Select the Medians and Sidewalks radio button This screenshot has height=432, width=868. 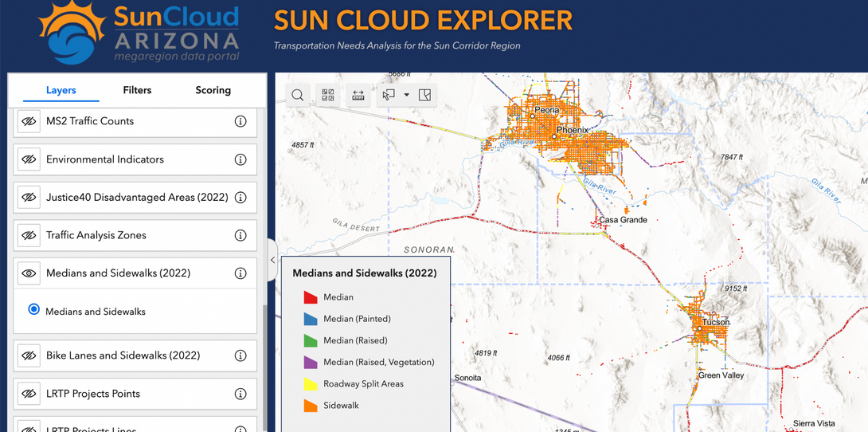click(x=33, y=309)
